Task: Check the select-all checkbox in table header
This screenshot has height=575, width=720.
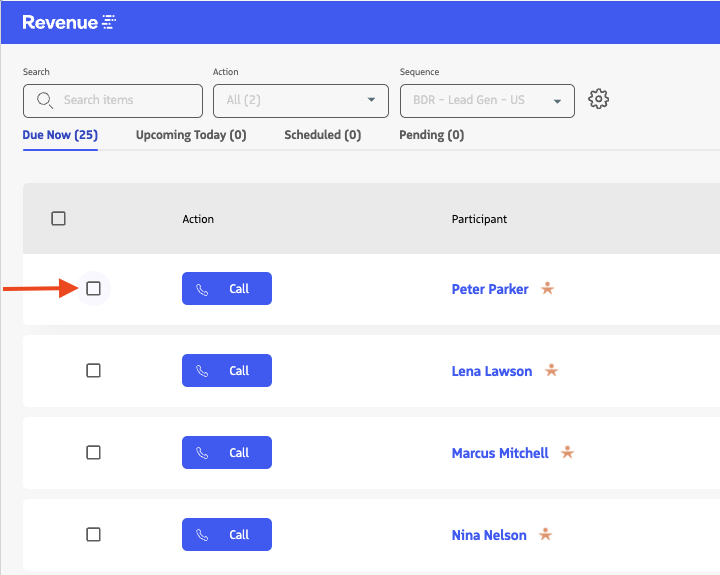Action: click(x=58, y=219)
